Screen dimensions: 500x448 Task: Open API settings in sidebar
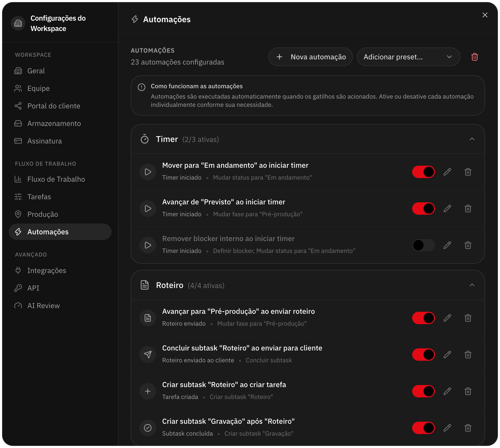60,288
